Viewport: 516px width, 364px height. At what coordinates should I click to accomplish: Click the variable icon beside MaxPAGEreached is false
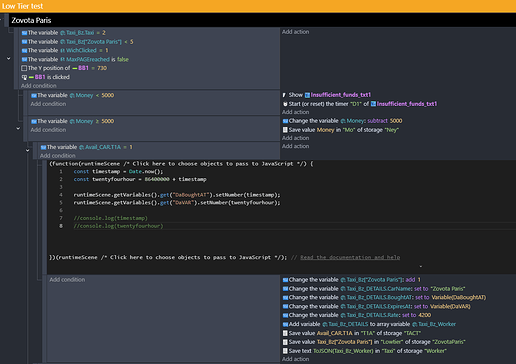(24, 60)
